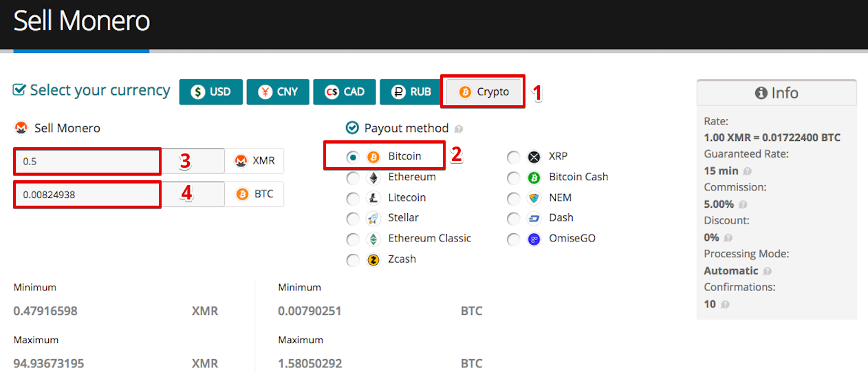Click the maximum value 1.58050292

(x=310, y=363)
